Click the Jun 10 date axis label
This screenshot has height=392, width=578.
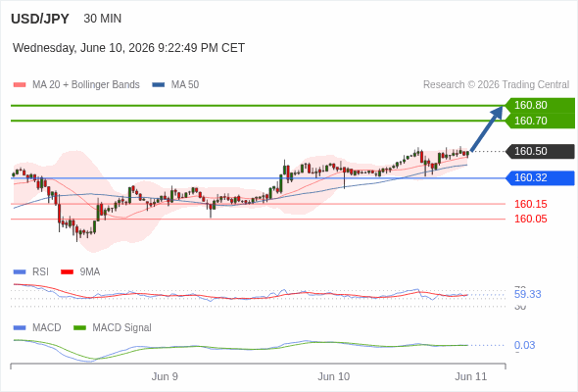334,376
